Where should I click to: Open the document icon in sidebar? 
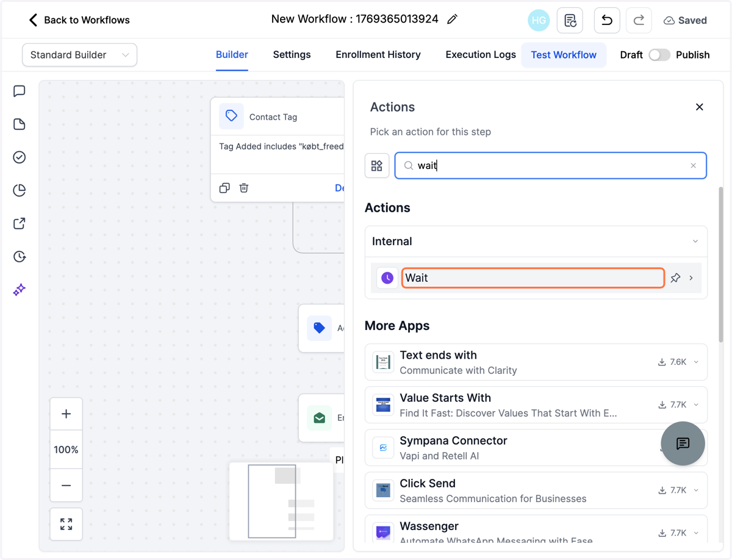[x=20, y=124]
